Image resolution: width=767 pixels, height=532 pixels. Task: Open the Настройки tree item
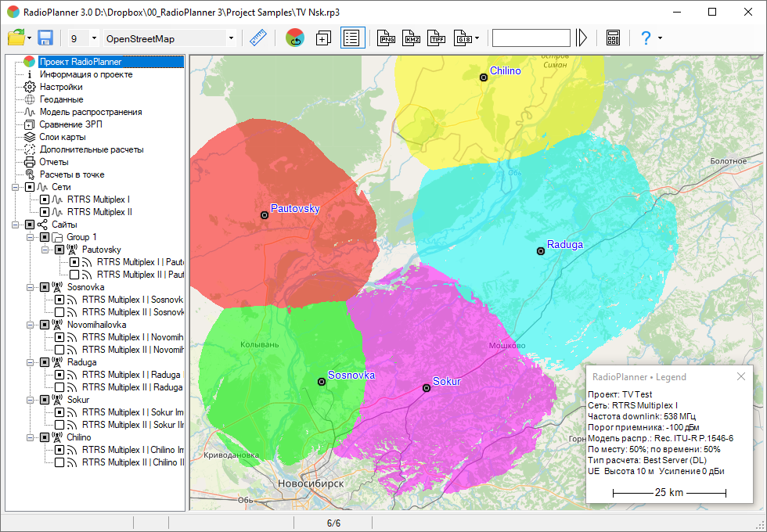(x=61, y=87)
